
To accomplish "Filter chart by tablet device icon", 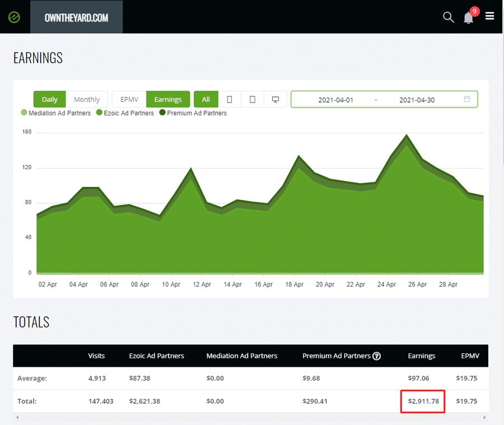I will pos(253,99).
